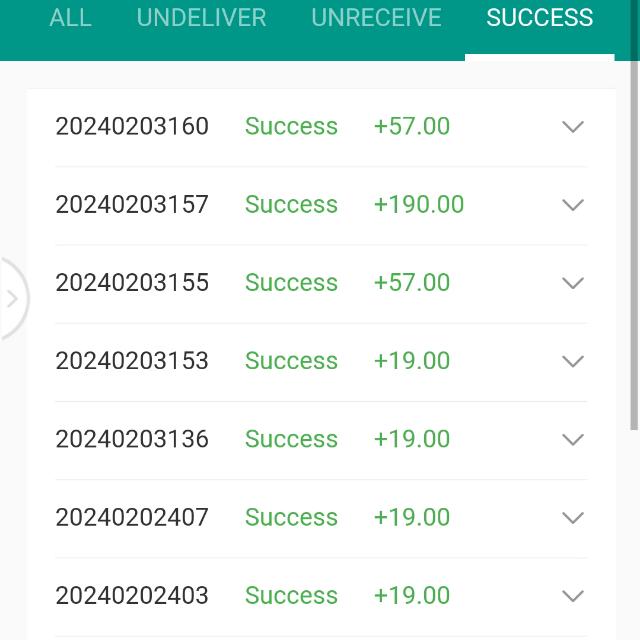Expand order 20240203160 details chevron
Screen dimensions: 640x640
[x=572, y=127]
